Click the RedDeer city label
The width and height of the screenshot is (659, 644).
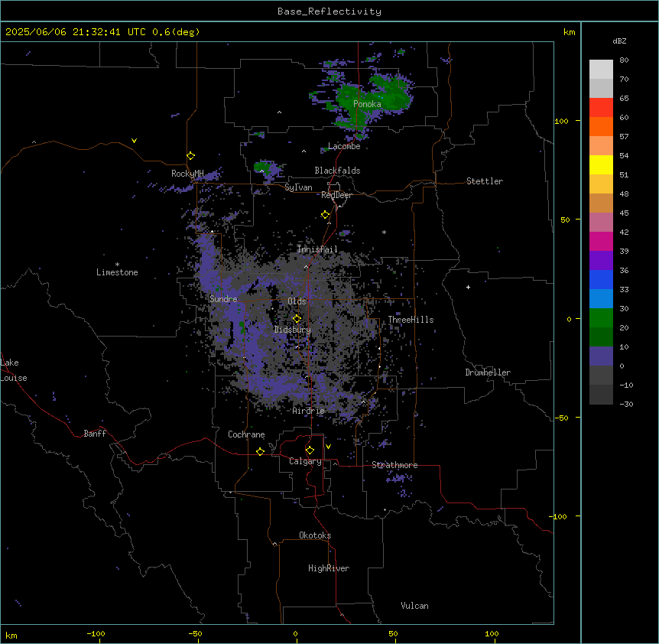pos(336,195)
